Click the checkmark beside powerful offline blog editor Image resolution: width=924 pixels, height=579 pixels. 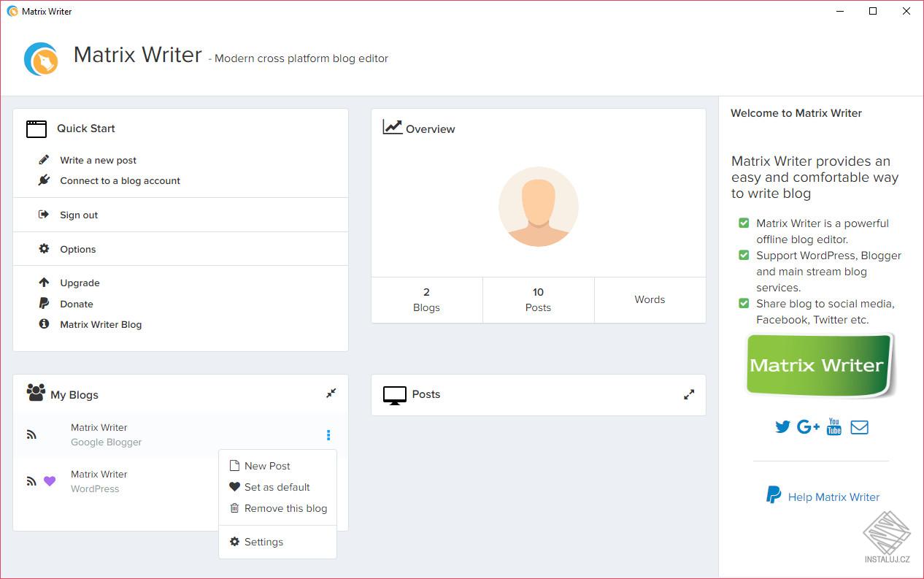coord(744,223)
